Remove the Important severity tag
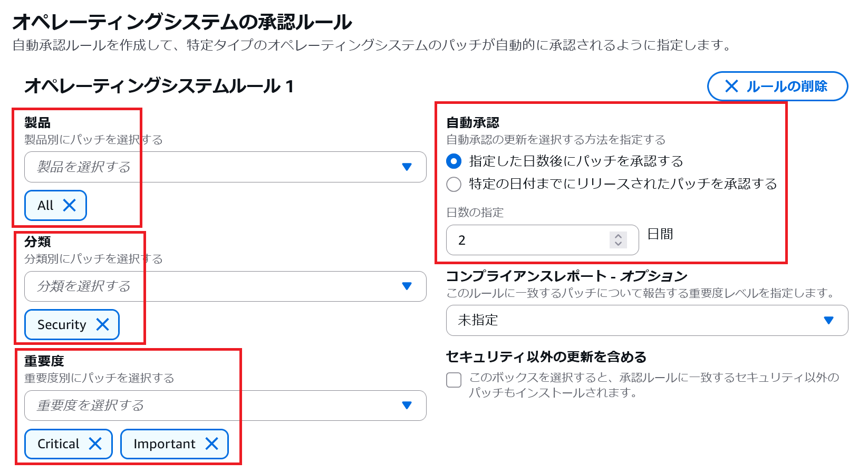The width and height of the screenshot is (868, 472). point(212,444)
